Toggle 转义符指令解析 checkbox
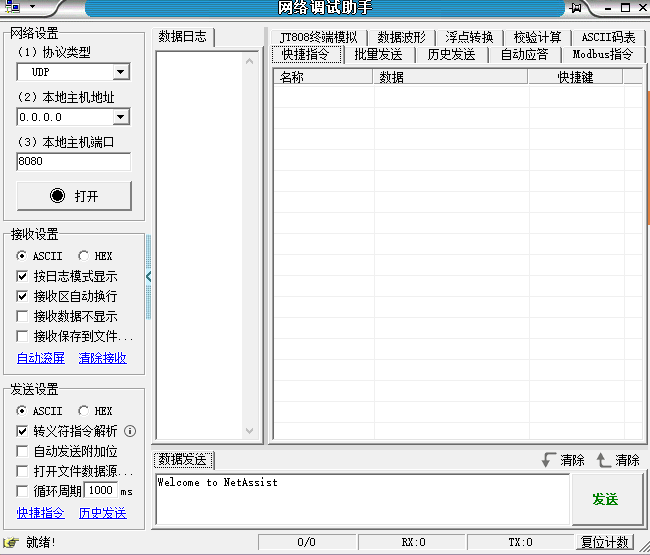 tap(22, 431)
